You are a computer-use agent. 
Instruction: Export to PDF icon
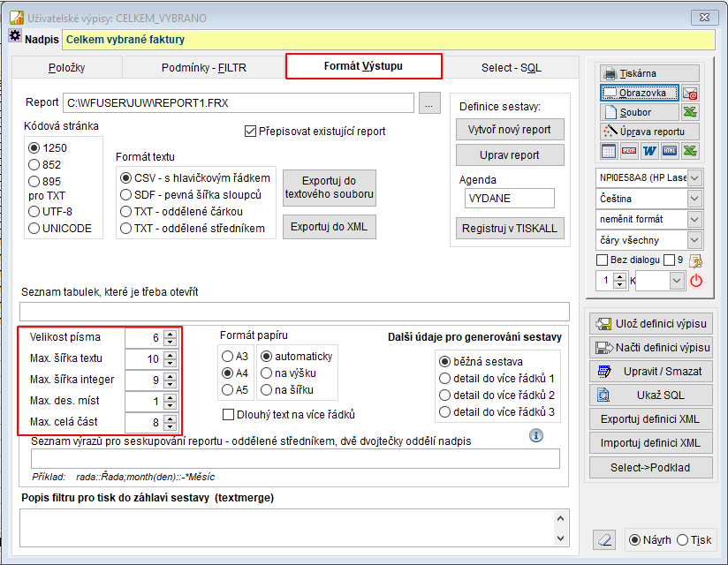tap(629, 151)
